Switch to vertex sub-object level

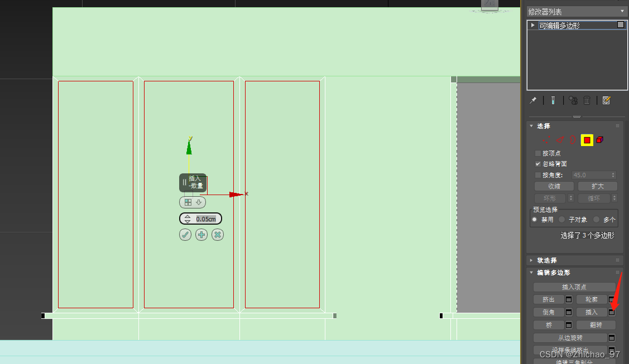pyautogui.click(x=547, y=140)
